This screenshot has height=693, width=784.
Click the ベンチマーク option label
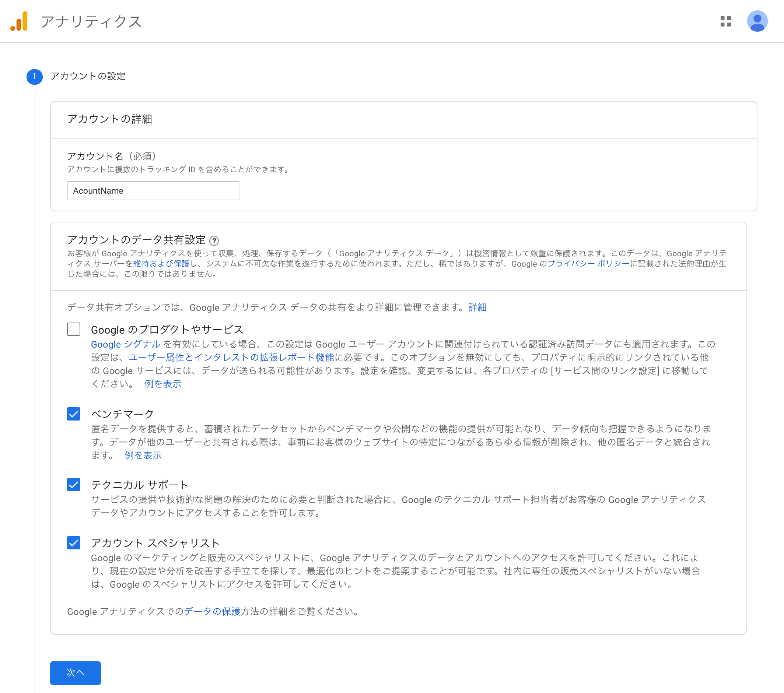pyautogui.click(x=122, y=414)
